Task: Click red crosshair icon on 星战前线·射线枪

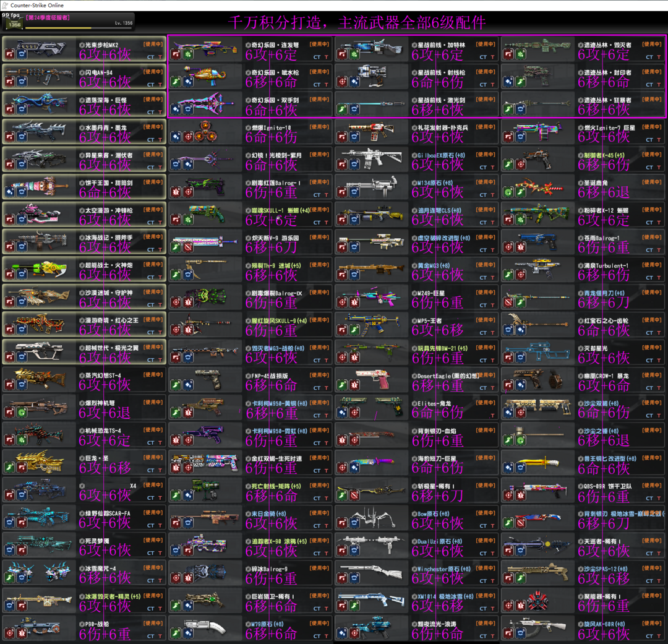Action: pyautogui.click(x=342, y=82)
